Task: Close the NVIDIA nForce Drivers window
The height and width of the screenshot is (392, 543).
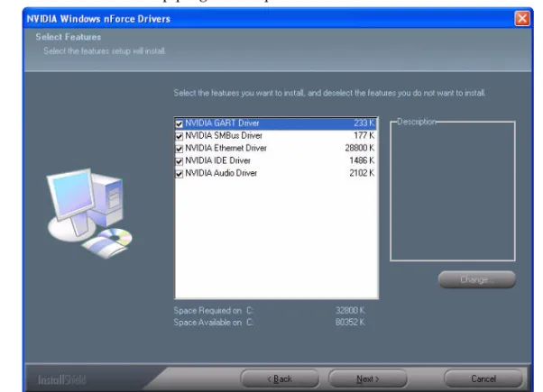Action: [522, 18]
